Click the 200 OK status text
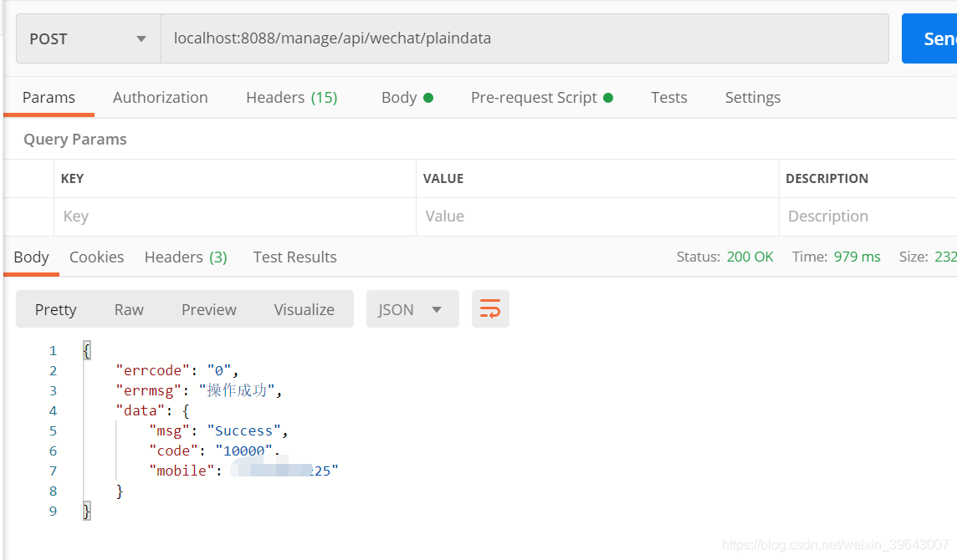The width and height of the screenshot is (957, 560). coord(750,257)
